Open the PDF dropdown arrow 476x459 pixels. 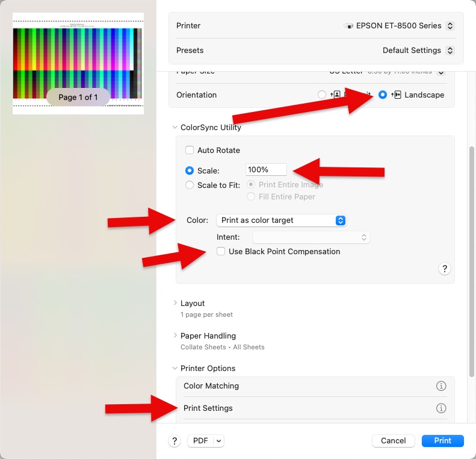click(x=218, y=441)
